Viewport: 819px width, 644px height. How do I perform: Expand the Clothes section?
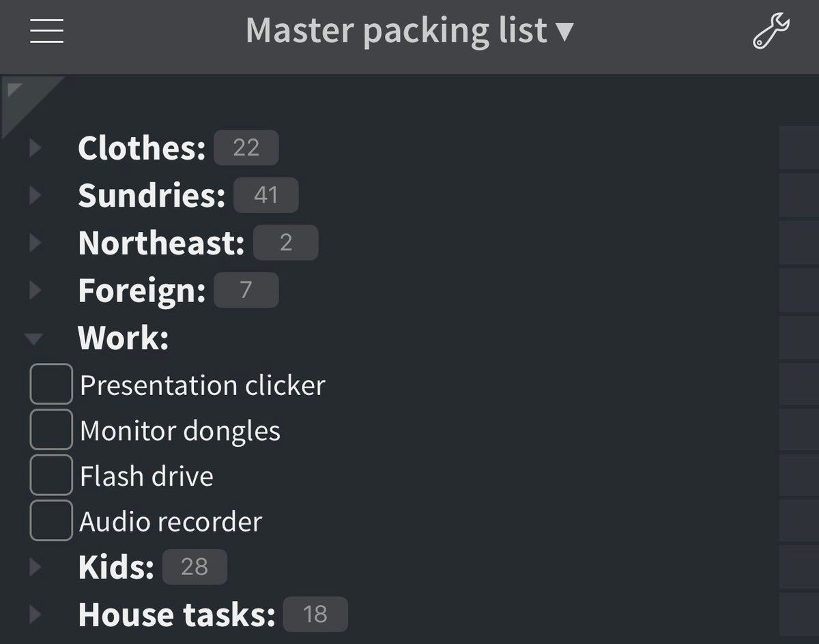[35, 147]
